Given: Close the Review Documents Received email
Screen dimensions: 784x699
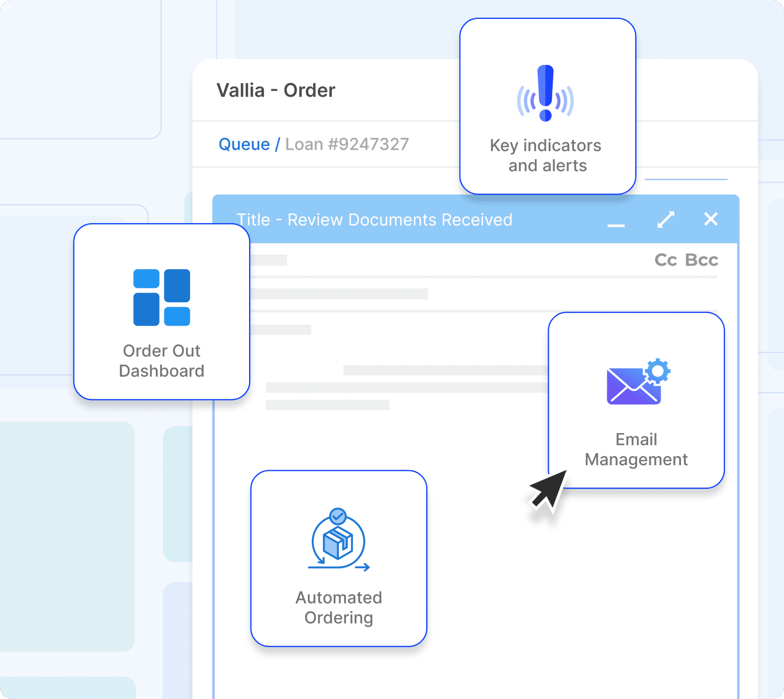Looking at the screenshot, I should click(x=710, y=219).
